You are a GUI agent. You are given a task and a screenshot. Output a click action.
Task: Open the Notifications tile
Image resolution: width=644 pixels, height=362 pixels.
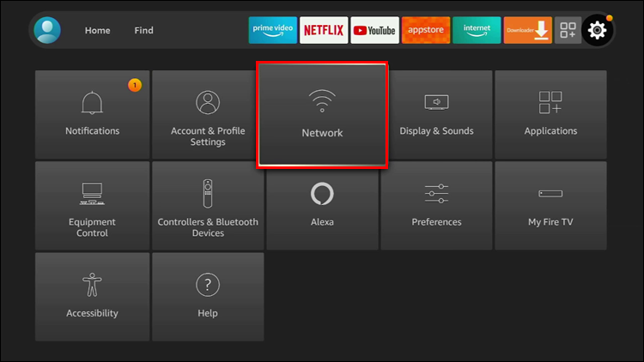[x=93, y=114]
